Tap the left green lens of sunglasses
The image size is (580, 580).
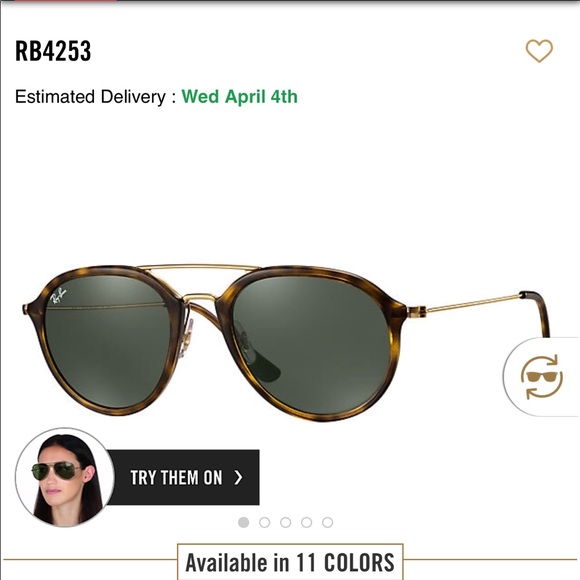[x=107, y=342]
